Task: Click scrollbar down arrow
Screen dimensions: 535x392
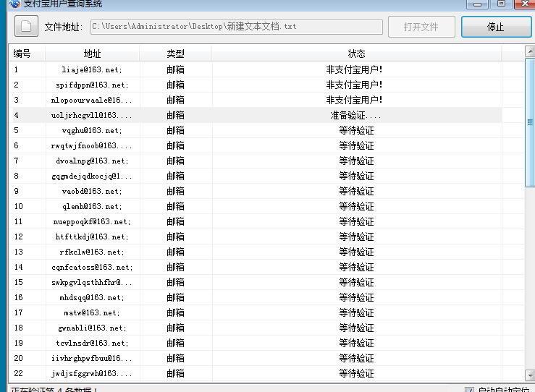Action: (x=530, y=375)
